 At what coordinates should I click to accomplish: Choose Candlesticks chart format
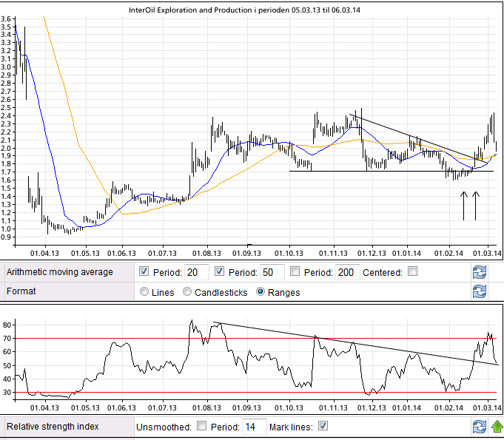click(x=187, y=292)
